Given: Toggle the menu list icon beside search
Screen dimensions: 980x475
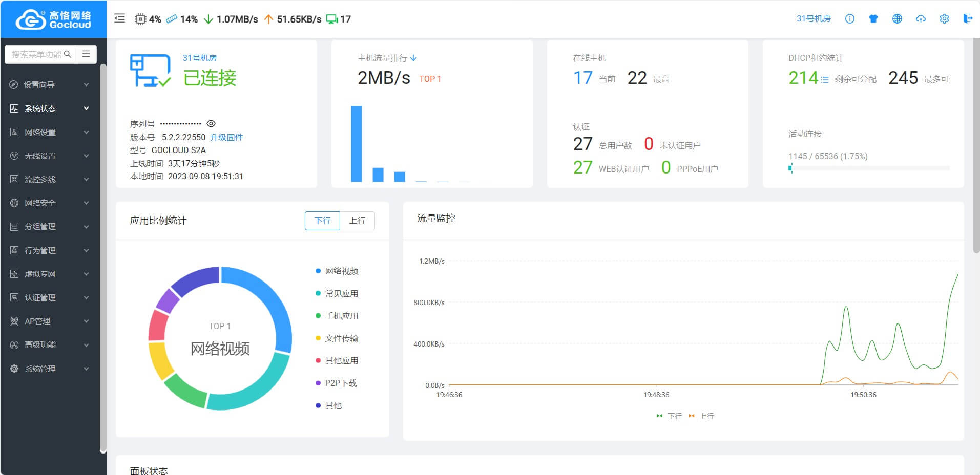Looking at the screenshot, I should [86, 54].
